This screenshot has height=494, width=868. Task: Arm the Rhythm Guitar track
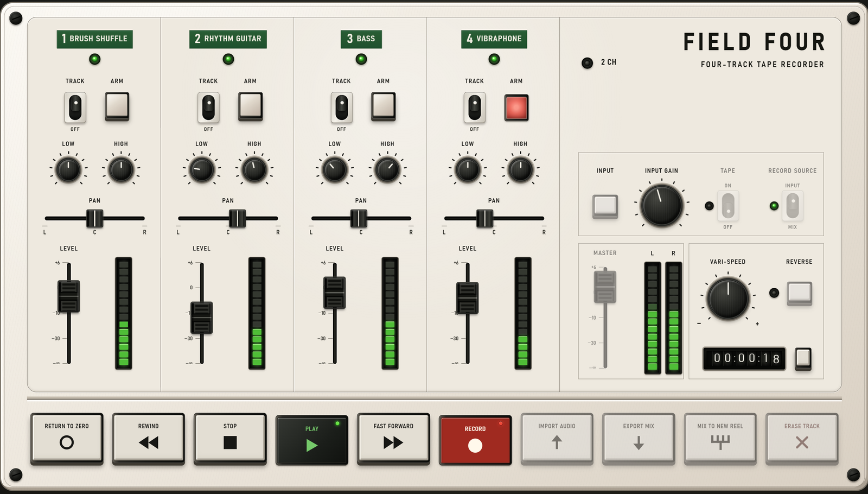251,106
